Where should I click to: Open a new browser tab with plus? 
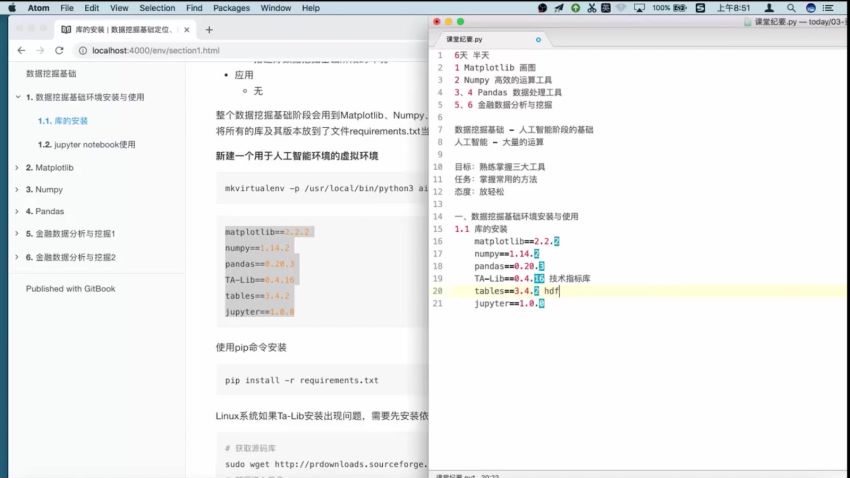(209, 30)
